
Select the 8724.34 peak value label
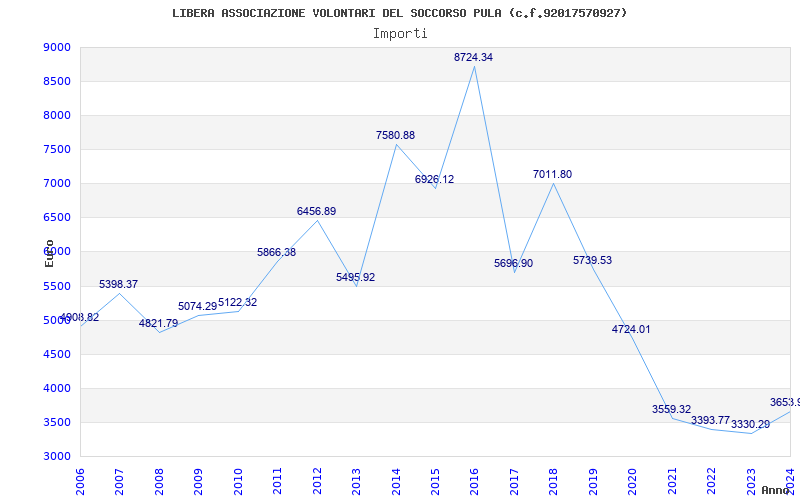tap(473, 57)
